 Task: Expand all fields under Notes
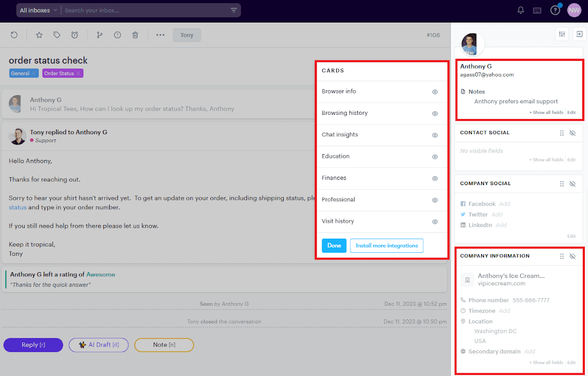click(546, 112)
